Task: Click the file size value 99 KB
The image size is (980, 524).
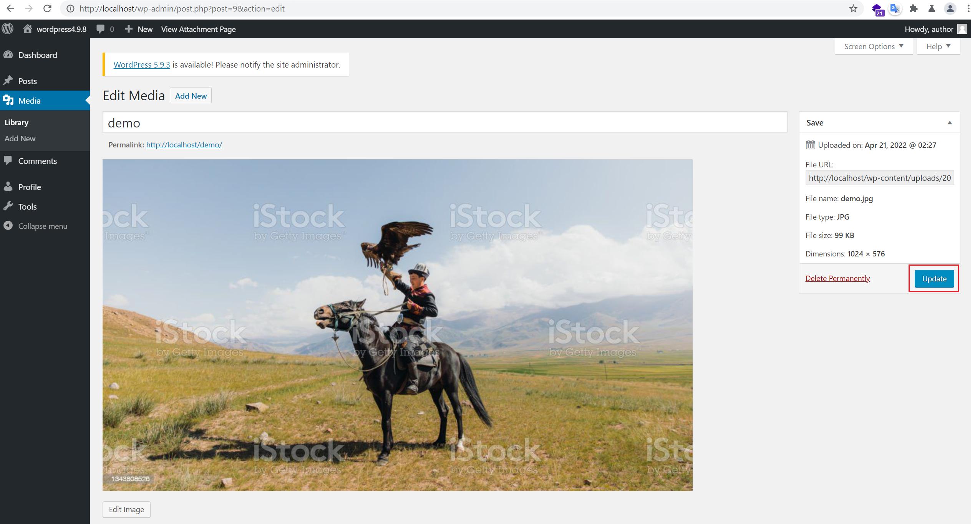Action: 844,235
